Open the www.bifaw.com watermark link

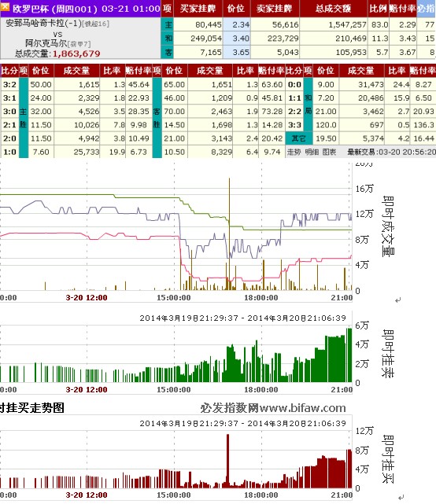tap(302, 408)
